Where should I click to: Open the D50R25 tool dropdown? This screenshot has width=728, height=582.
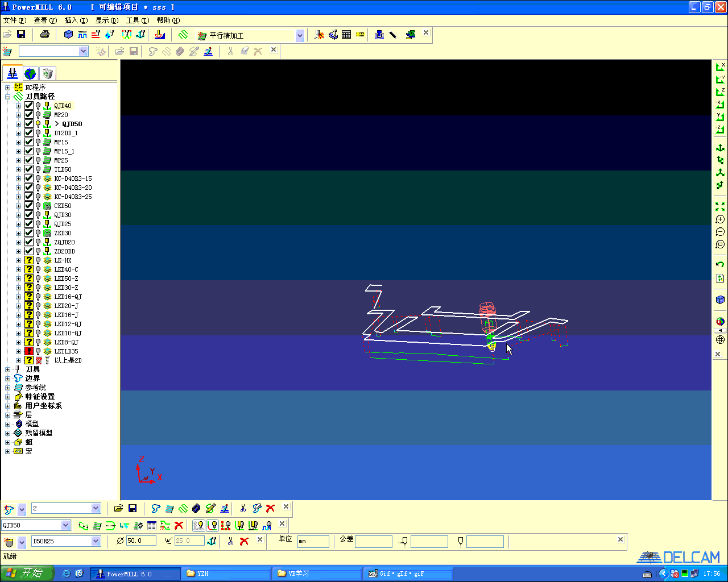coord(96,541)
